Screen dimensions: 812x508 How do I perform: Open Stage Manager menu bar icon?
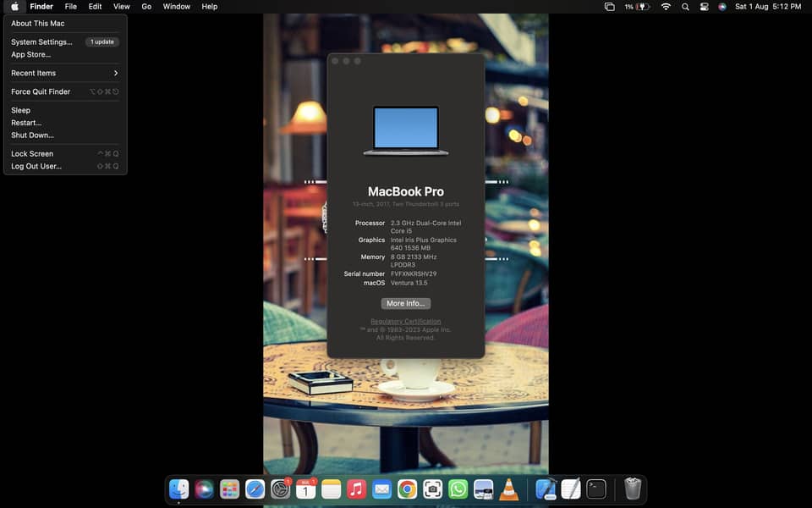tap(610, 7)
